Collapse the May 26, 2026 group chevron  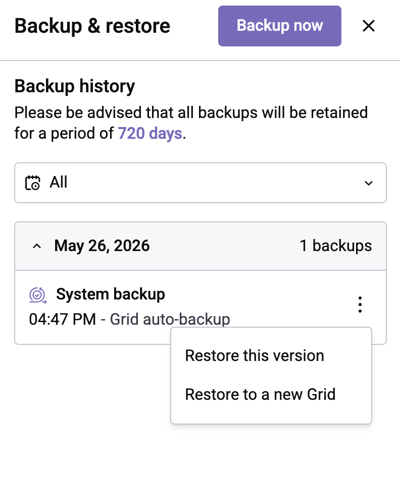point(37,246)
